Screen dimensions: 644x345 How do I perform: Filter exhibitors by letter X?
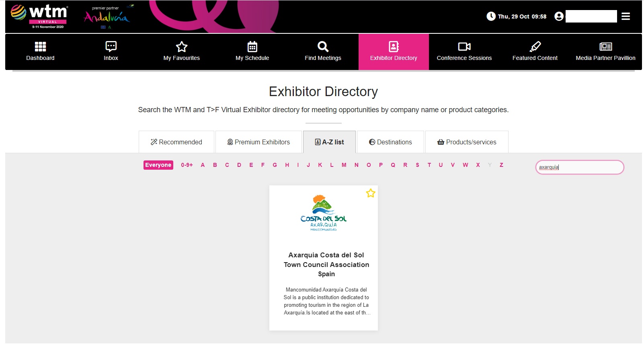click(x=478, y=165)
